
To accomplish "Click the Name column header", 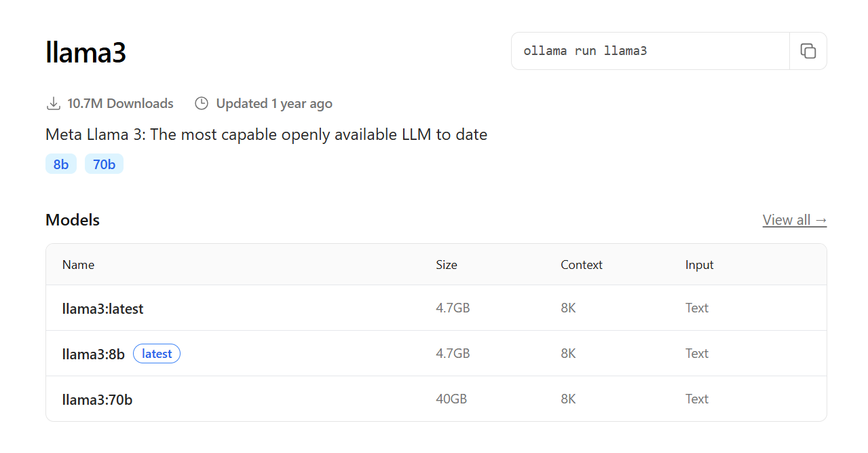I will tap(78, 265).
